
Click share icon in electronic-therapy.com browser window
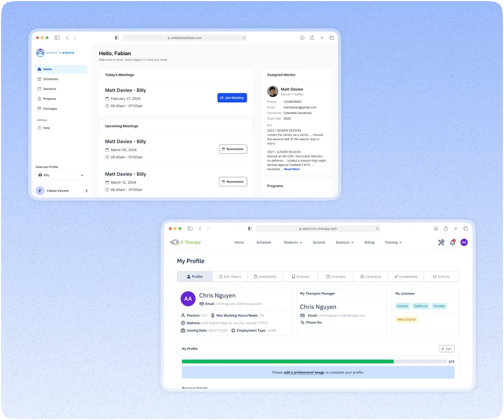446,229
